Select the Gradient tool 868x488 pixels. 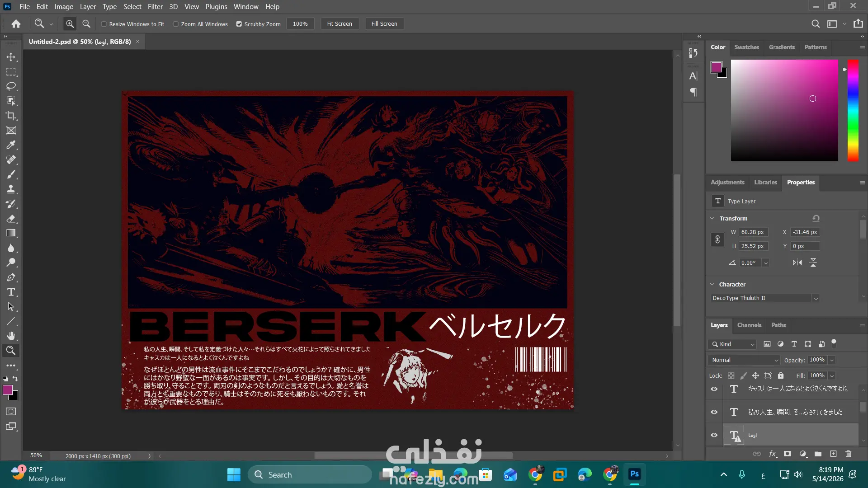point(11,233)
